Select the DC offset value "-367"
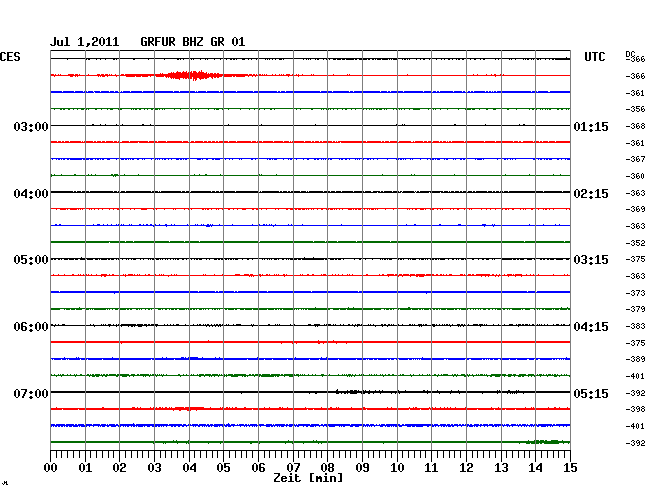This screenshot has width=650, height=494. [x=635, y=159]
